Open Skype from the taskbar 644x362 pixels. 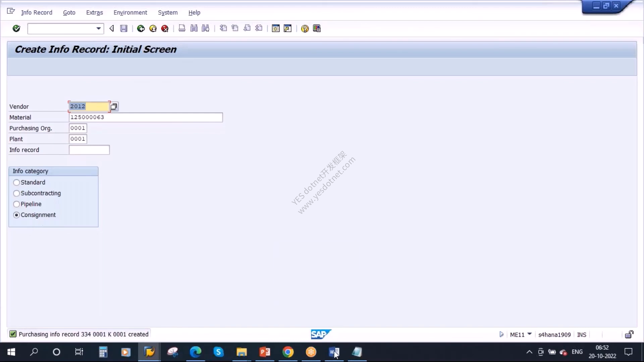click(218, 352)
